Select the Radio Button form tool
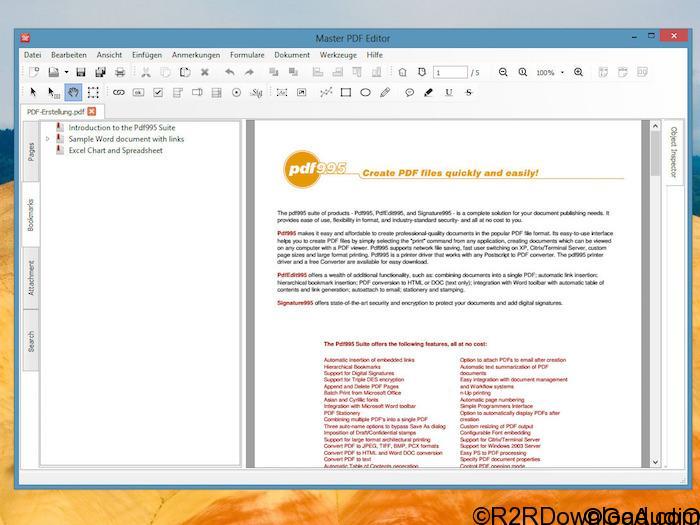Image resolution: width=700 pixels, height=525 pixels. coord(237,92)
